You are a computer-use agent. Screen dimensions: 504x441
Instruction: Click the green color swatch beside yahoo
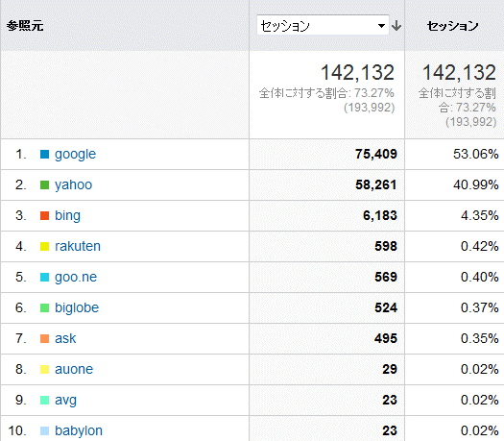click(44, 185)
